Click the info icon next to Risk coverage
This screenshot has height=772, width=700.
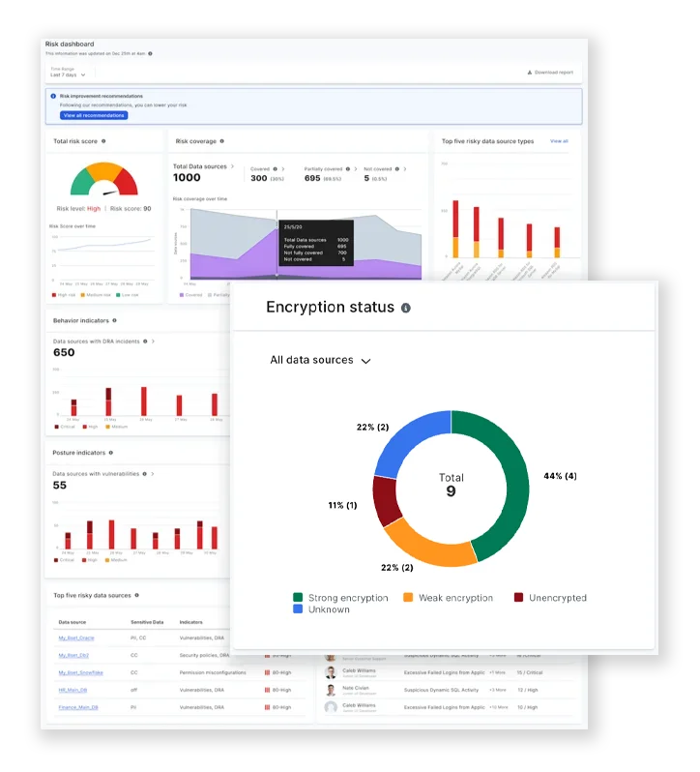pos(221,141)
